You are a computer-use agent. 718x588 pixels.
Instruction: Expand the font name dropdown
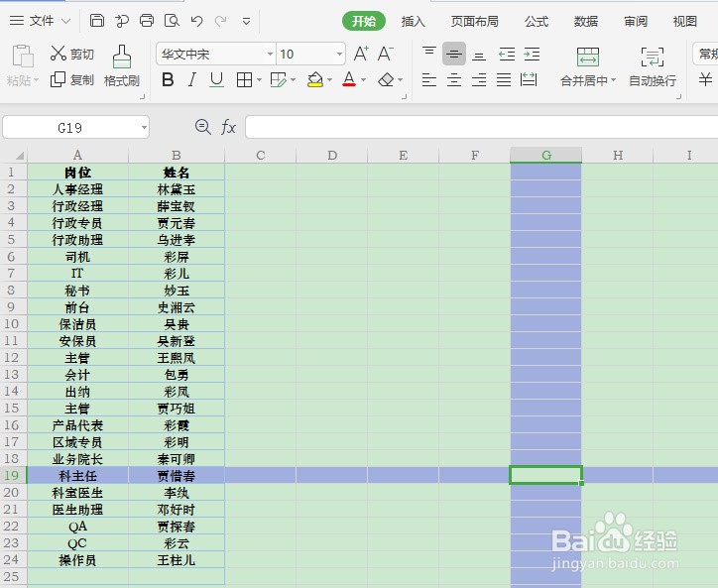point(270,54)
